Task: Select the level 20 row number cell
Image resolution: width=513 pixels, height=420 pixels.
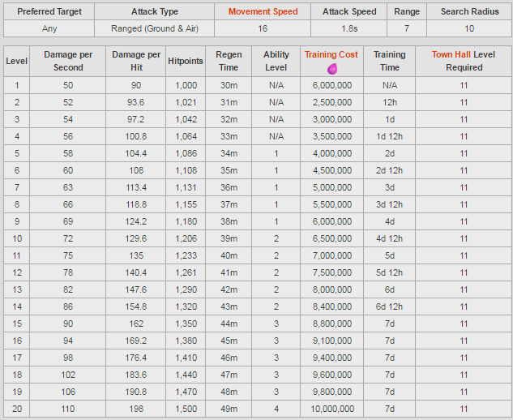Action: click(x=17, y=409)
